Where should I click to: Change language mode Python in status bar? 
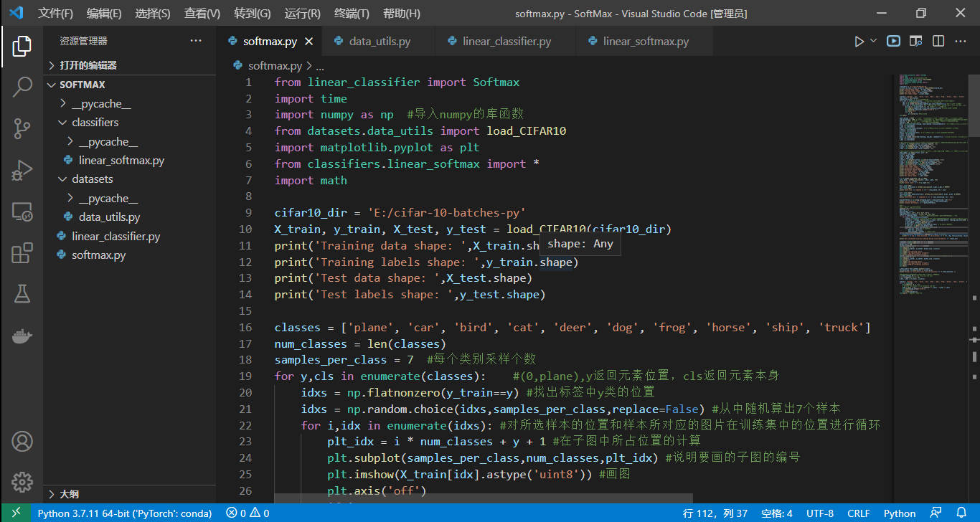(900, 513)
